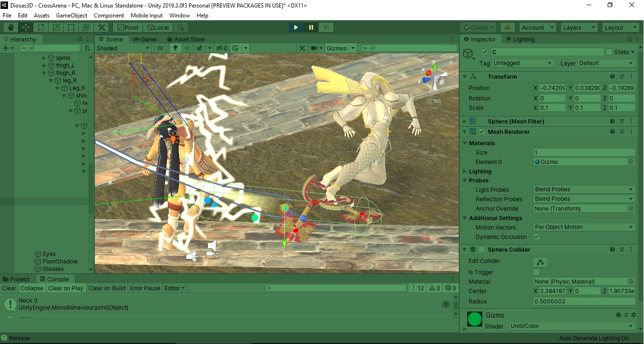Click the Gizmo material green preview swatch

coord(475,319)
